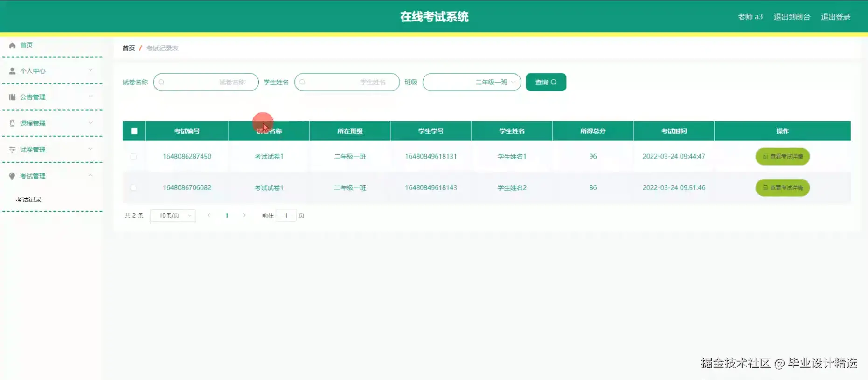Open the 10条/页 page size dropdown
868x380 pixels.
point(173,215)
